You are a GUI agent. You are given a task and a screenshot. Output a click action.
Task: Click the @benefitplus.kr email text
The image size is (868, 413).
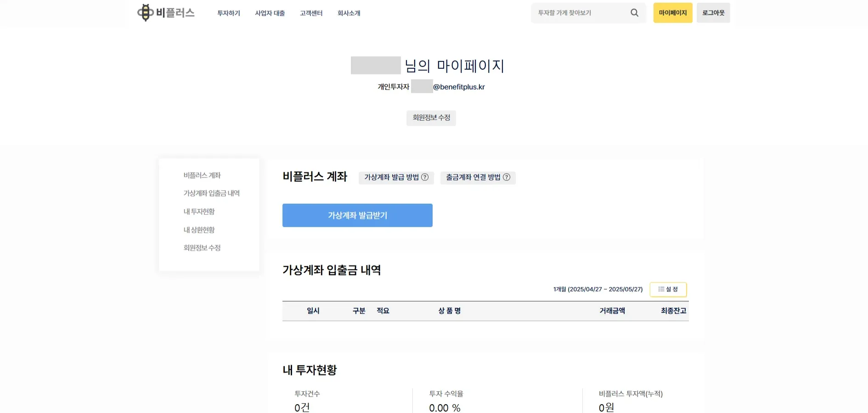[459, 87]
